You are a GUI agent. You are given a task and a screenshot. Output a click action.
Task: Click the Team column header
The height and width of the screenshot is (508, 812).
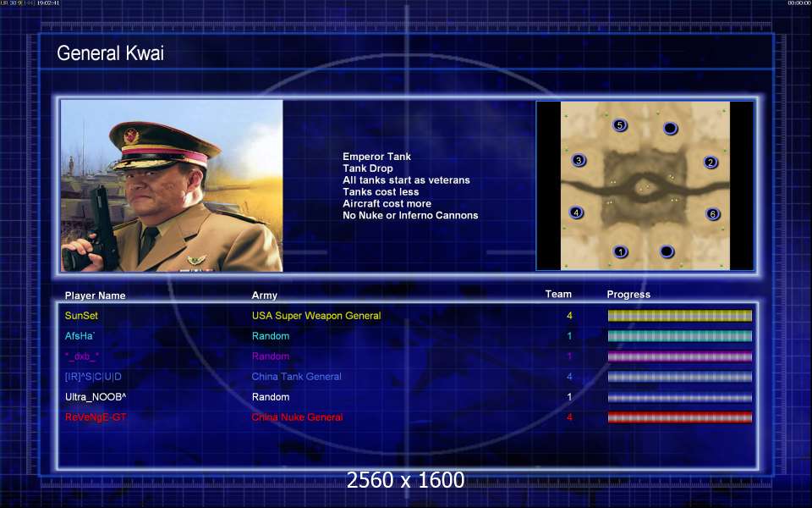pos(558,294)
